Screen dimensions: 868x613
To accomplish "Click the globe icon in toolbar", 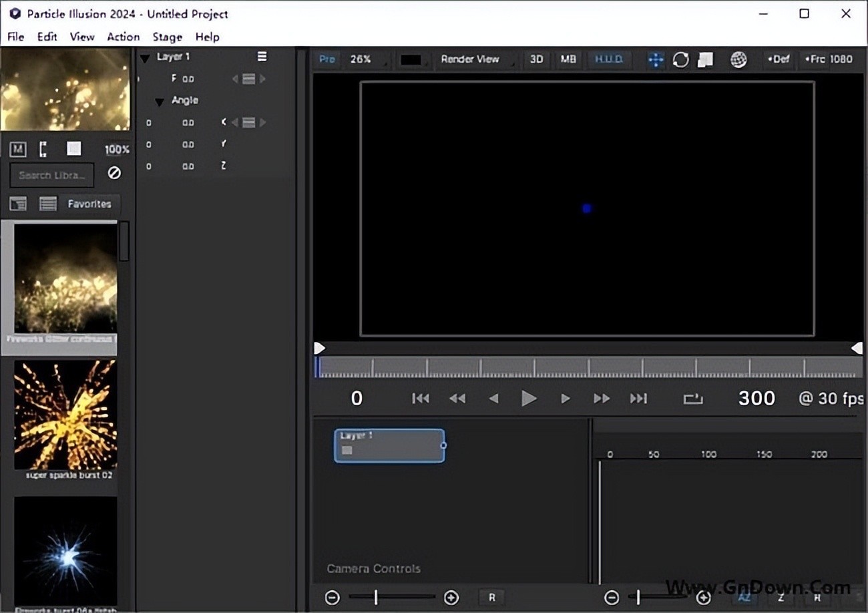I will pos(738,60).
